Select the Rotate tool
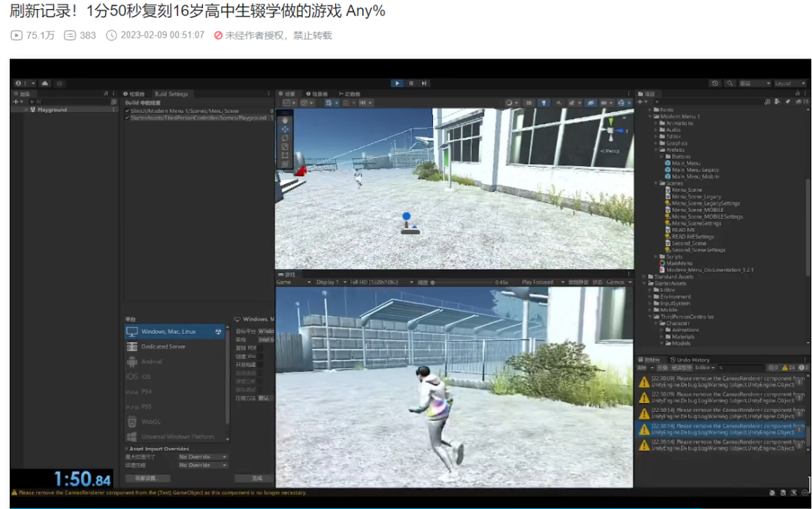The width and height of the screenshot is (812, 509). click(x=285, y=138)
